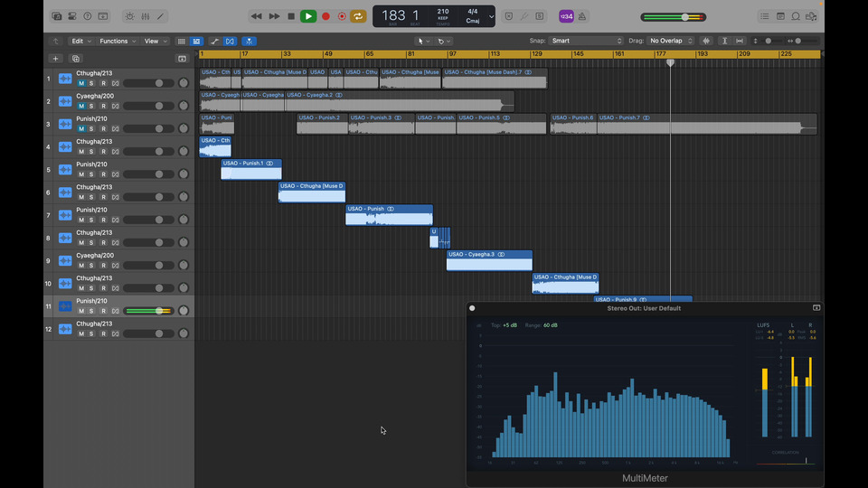The height and width of the screenshot is (488, 868).
Task: Toggle the purple Count-in button
Action: [565, 16]
